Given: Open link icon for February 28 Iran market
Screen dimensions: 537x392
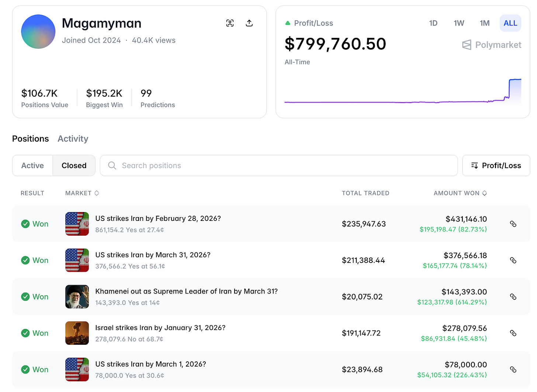Looking at the screenshot, I should point(513,224).
